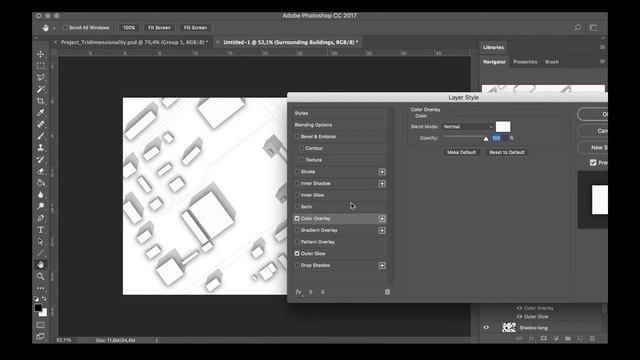
Task: Open the Navigator panel menu
Action: [602, 62]
